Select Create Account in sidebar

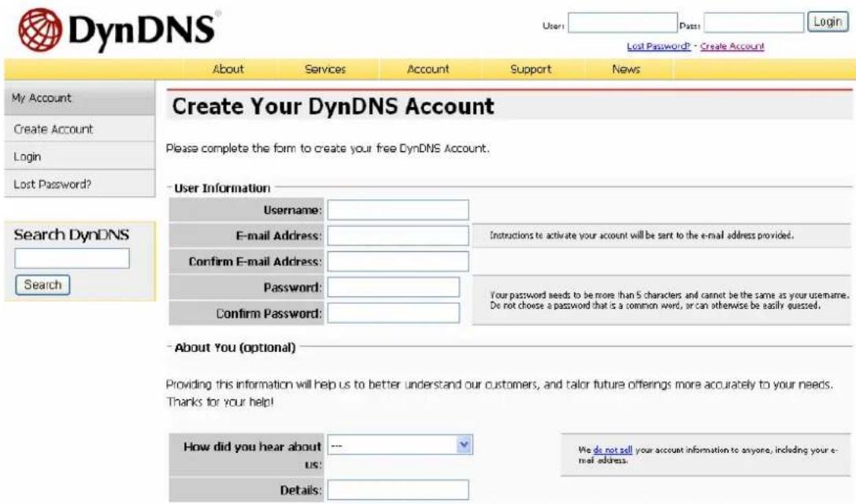click(80, 129)
